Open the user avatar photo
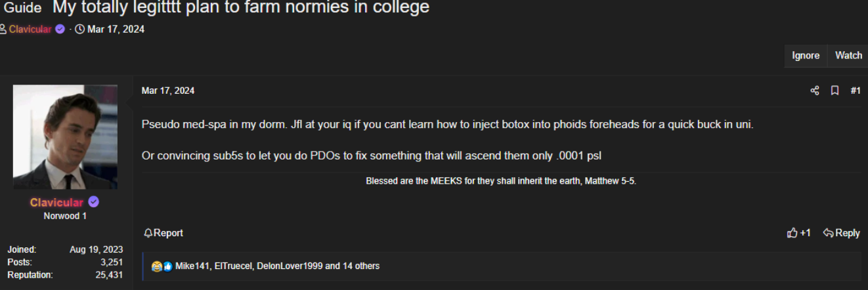This screenshot has height=290, width=868. point(65,137)
